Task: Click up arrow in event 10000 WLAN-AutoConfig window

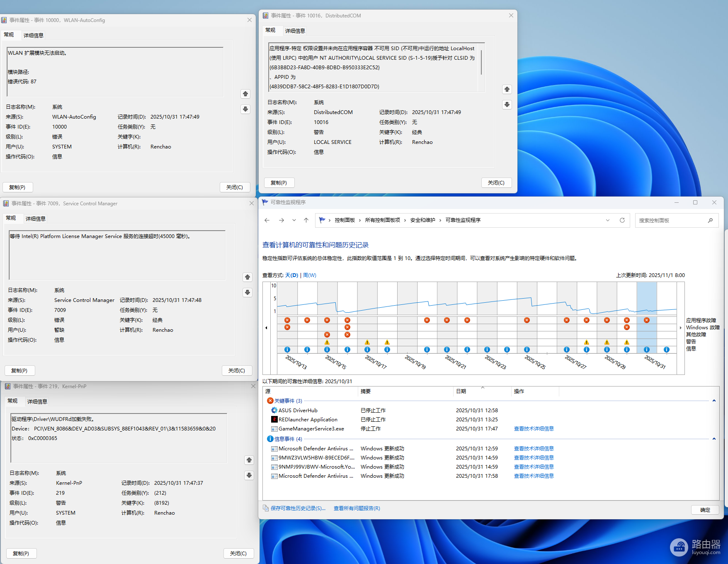Action: (x=245, y=94)
